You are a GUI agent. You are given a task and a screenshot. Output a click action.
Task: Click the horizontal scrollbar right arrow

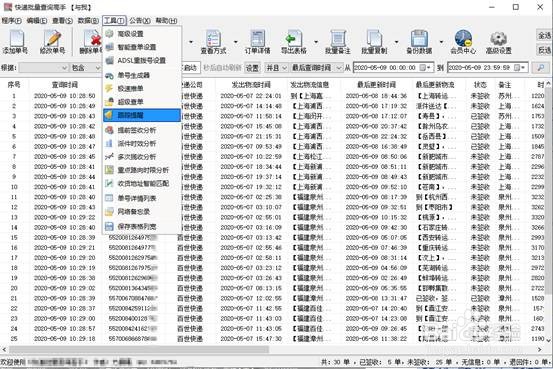click(x=540, y=349)
